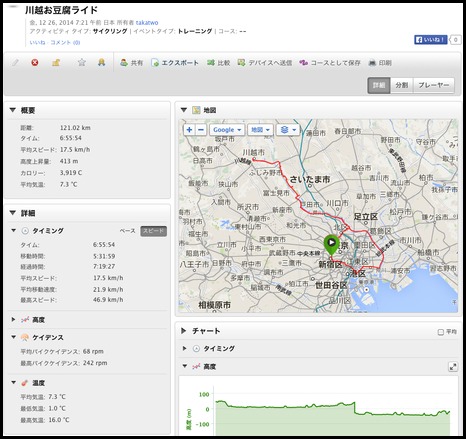Image resolution: width=466 pixels, height=439 pixels.
Task: Click the clock icon beside タイミング in details
Action: pyautogui.click(x=25, y=231)
